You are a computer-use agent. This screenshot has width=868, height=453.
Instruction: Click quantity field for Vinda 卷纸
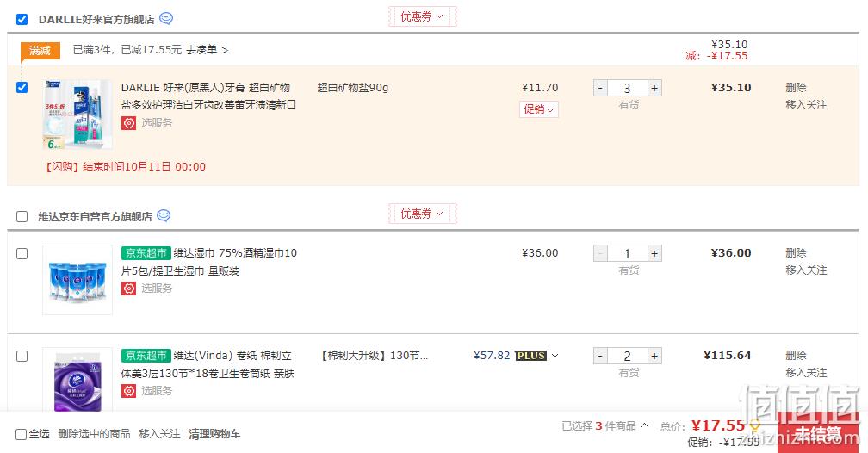tap(627, 356)
